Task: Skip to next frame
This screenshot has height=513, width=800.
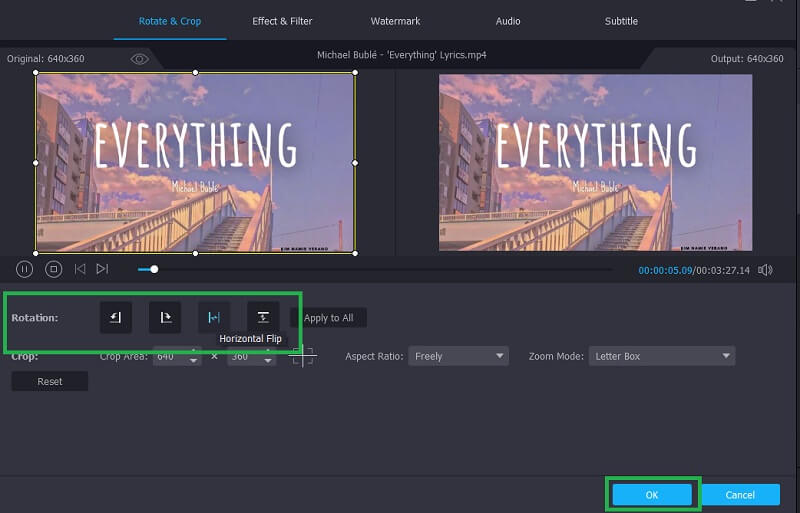Action: [x=102, y=269]
